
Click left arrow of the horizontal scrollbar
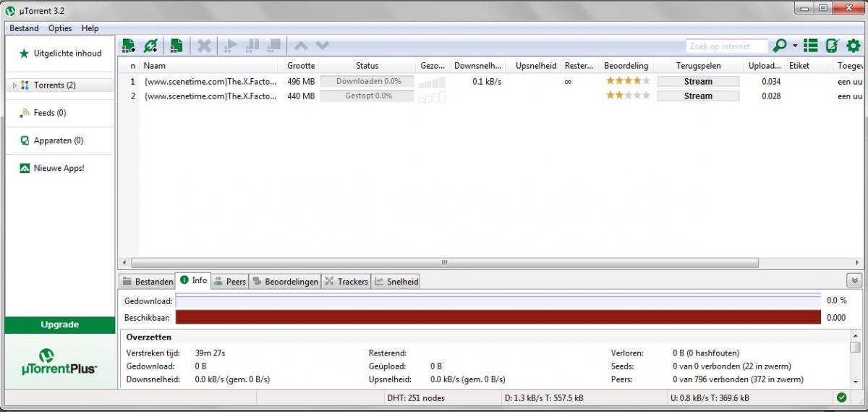point(124,263)
